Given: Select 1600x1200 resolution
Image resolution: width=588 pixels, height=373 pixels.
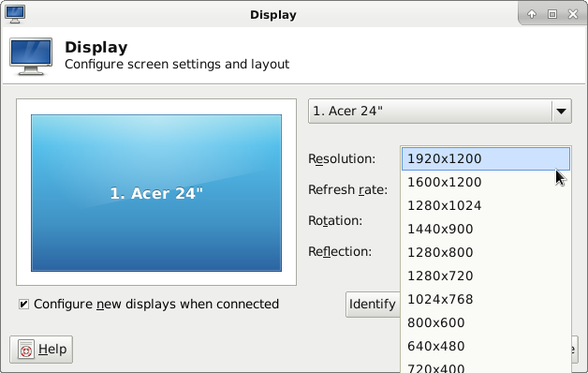Looking at the screenshot, I should [486, 183].
